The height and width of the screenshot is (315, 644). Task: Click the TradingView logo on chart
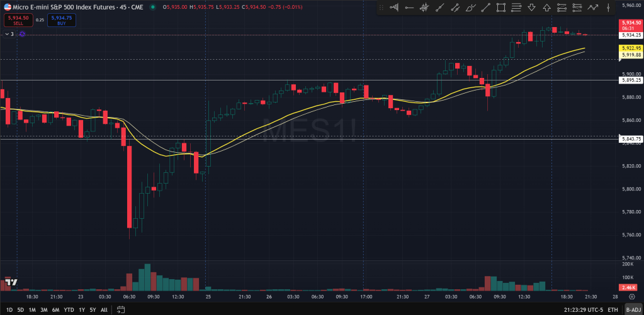[9, 282]
